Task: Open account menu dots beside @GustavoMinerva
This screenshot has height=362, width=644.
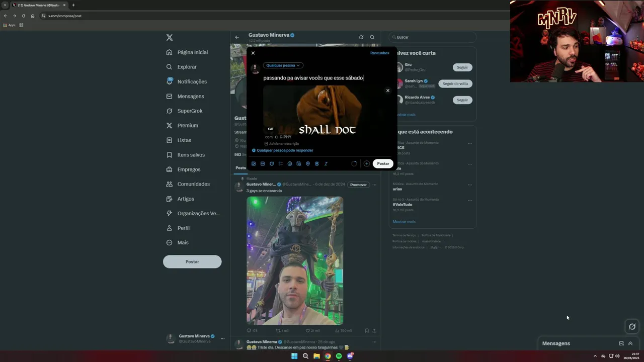Action: tap(222, 339)
